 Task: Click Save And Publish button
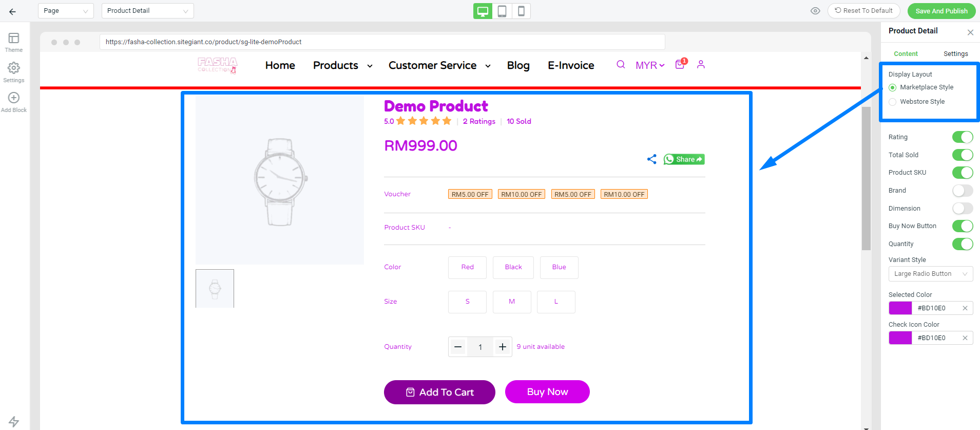[941, 11]
